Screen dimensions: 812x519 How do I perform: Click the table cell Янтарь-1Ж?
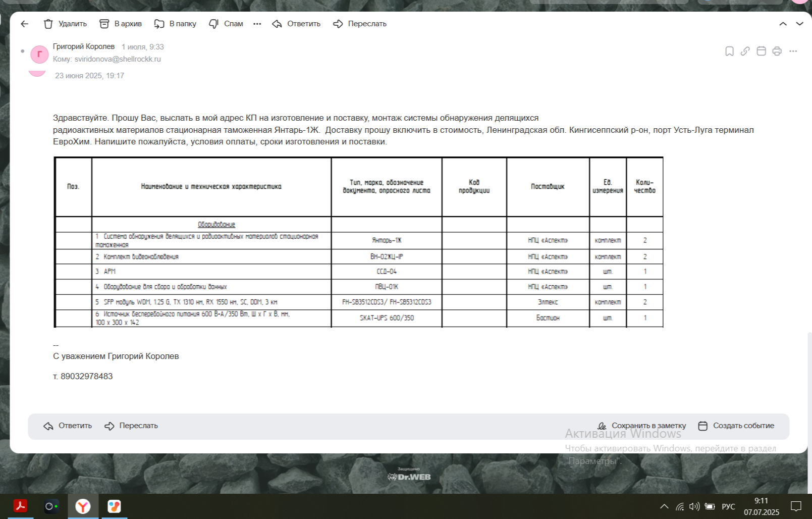pyautogui.click(x=387, y=240)
